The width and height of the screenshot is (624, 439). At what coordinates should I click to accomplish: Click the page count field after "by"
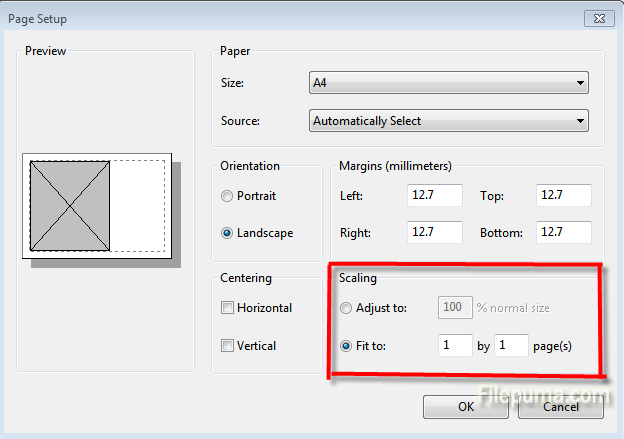tap(510, 346)
